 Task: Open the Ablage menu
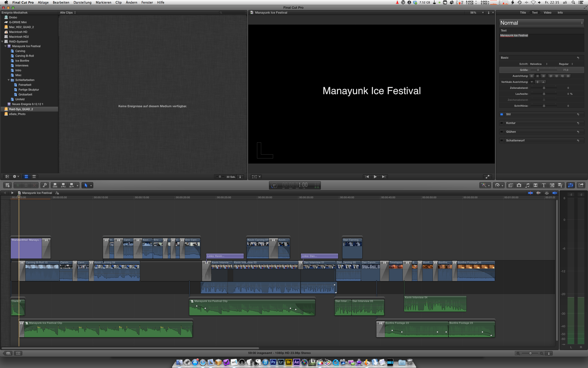pos(43,3)
